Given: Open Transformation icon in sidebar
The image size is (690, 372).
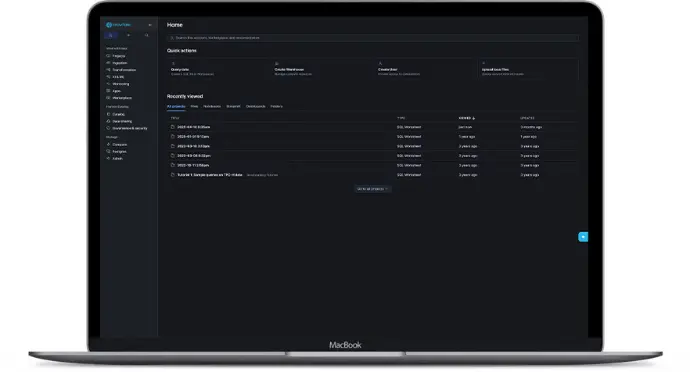Looking at the screenshot, I should [x=108, y=70].
